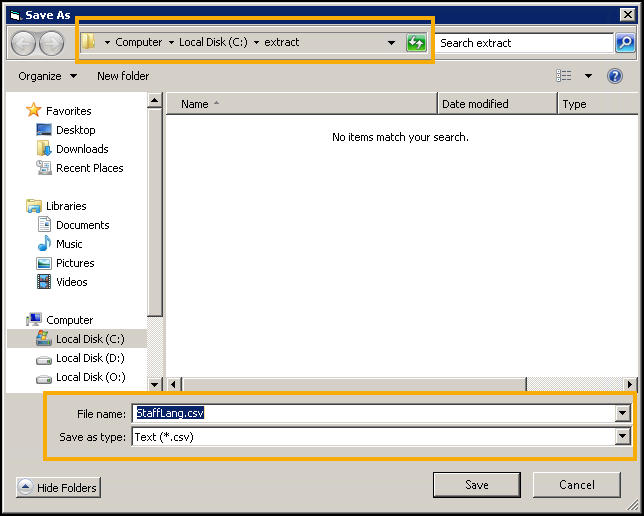Screen dimensions: 644x516
Task: Open the help question mark icon
Action: 615,76
